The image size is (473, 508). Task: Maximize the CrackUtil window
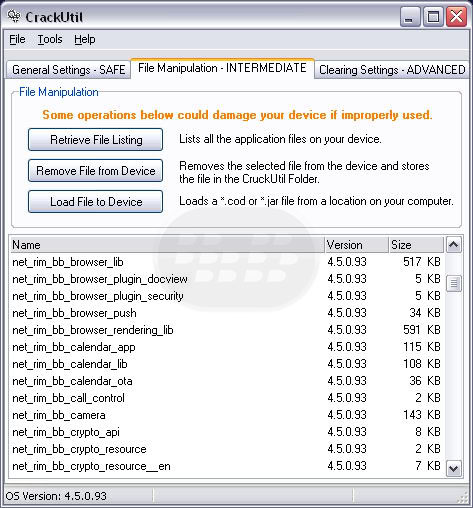click(433, 16)
